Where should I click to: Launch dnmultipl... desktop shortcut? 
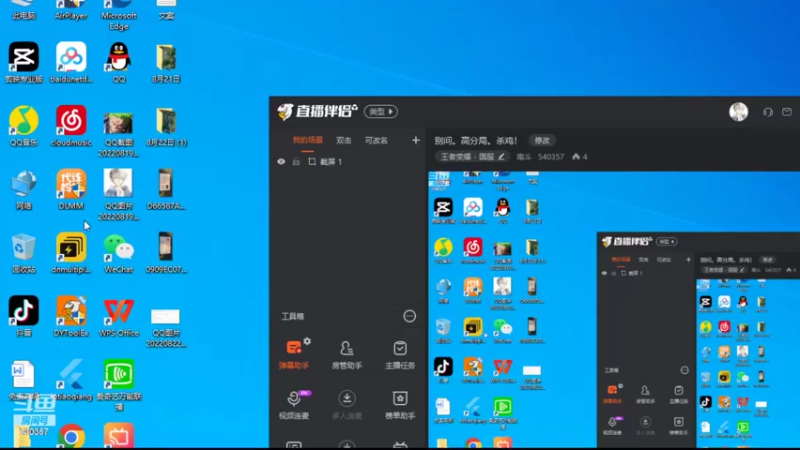point(71,253)
